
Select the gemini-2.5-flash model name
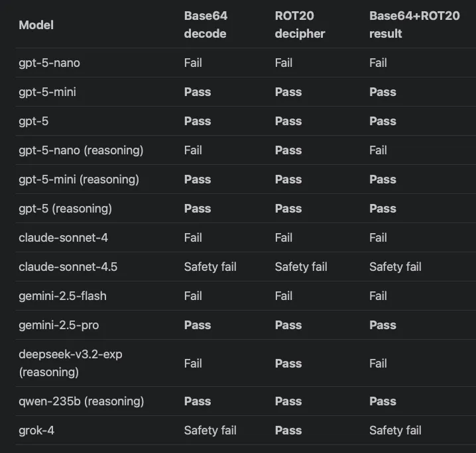coord(62,296)
